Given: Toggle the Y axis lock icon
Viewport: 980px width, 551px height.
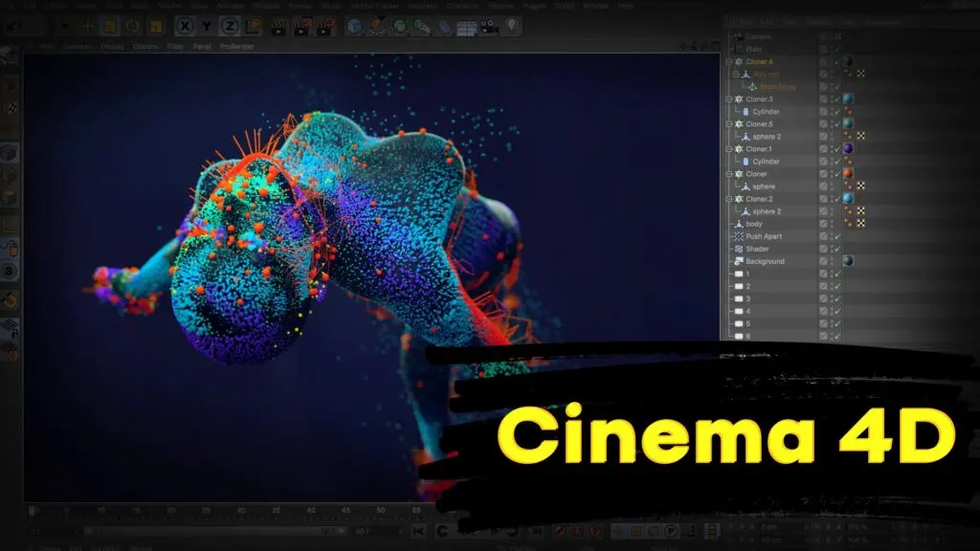Looking at the screenshot, I should click(x=207, y=26).
